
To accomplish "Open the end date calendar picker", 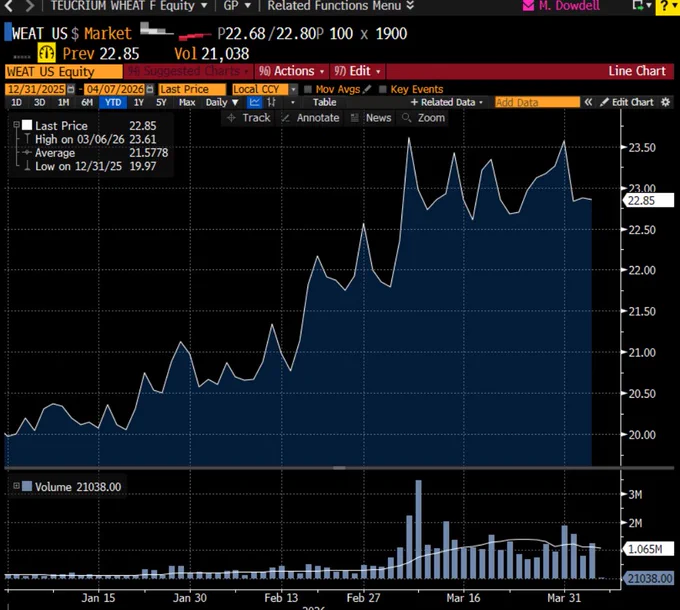I will pos(150,89).
